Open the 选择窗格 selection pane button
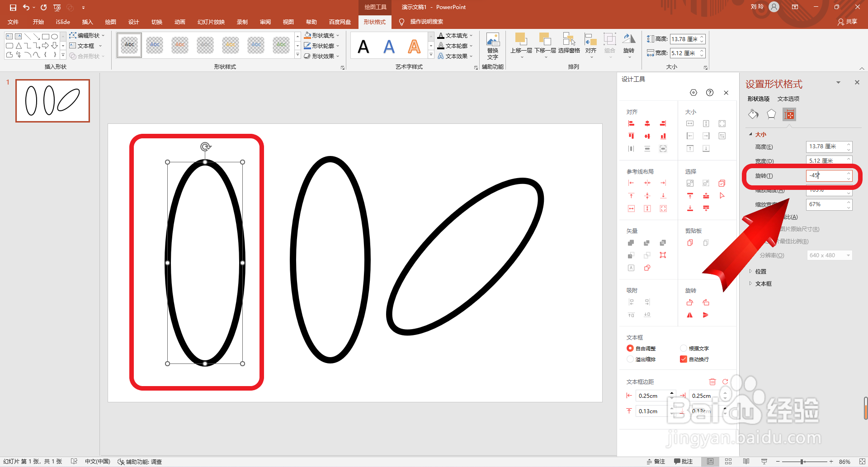The height and width of the screenshot is (467, 868). [x=569, y=43]
